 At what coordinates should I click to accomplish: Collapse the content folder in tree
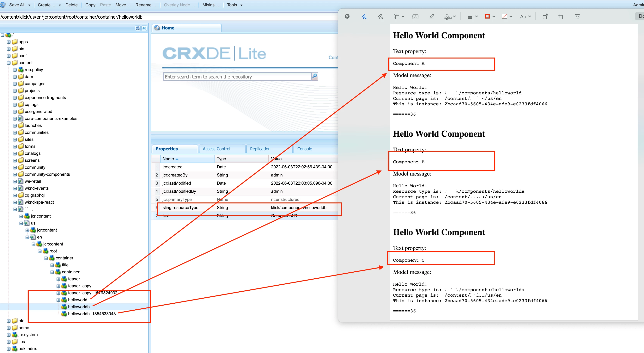pos(9,63)
